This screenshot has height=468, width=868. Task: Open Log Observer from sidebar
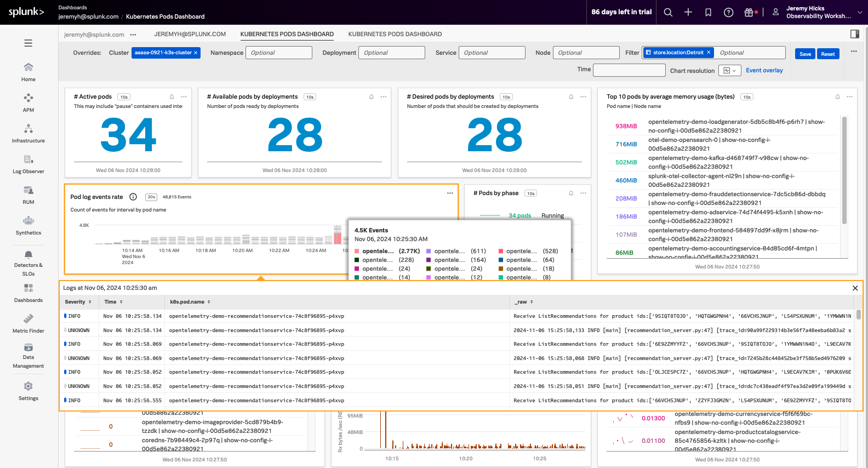coord(28,164)
